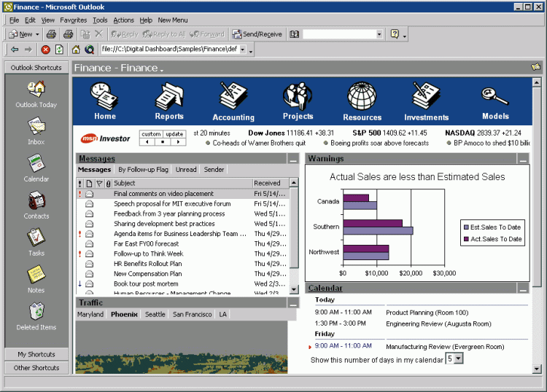Select the Maryland traffic tab
The height and width of the screenshot is (392, 547).
pos(90,314)
